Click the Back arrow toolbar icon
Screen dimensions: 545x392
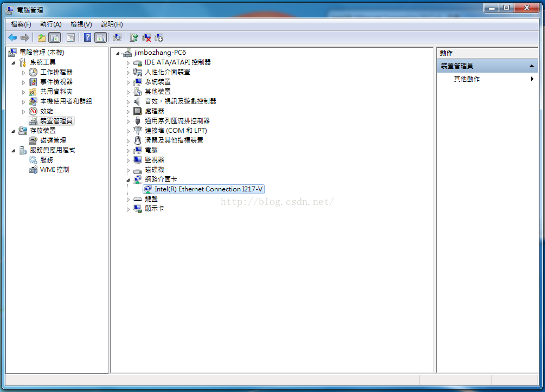point(12,37)
